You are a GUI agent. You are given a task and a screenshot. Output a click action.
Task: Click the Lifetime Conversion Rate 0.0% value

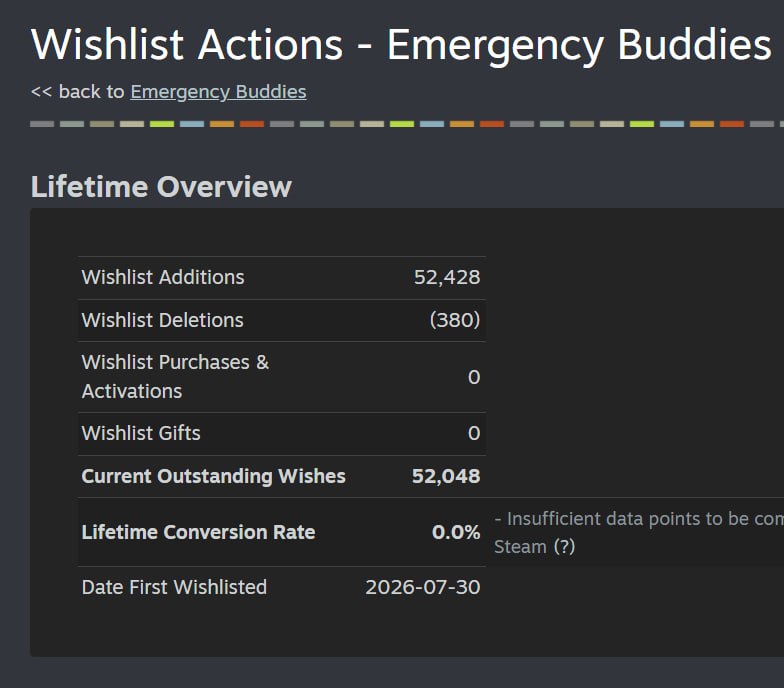[456, 532]
